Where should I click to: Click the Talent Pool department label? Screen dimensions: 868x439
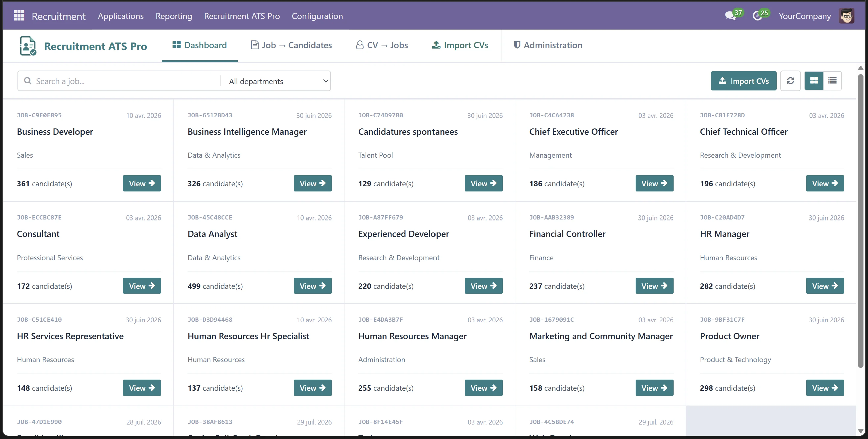[375, 155]
